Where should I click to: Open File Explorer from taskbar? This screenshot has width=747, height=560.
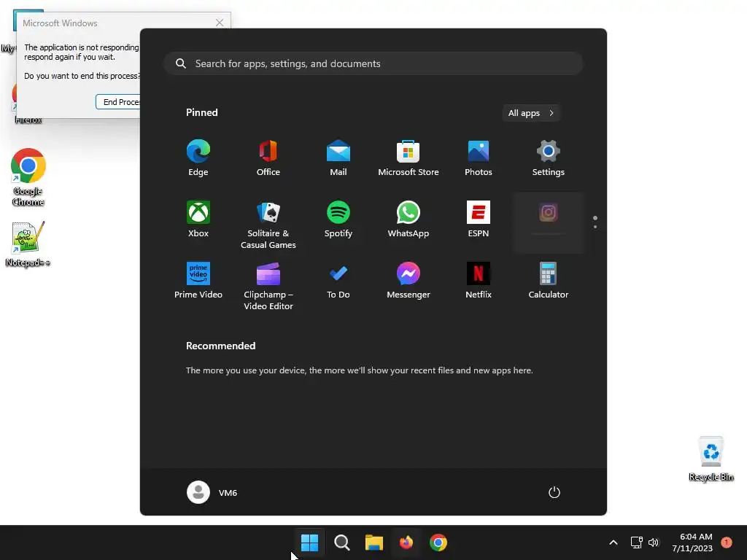coord(374,542)
